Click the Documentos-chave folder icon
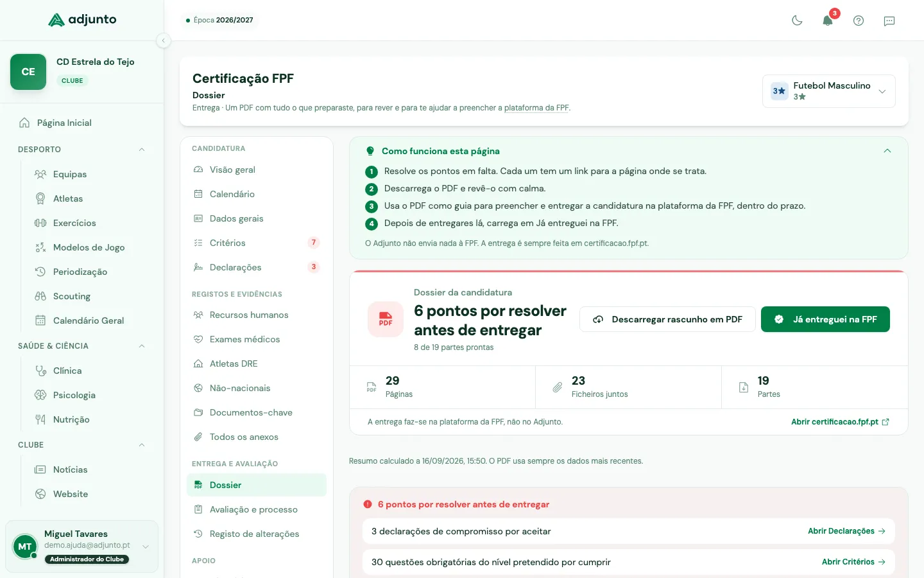This screenshot has width=924, height=578. point(198,412)
